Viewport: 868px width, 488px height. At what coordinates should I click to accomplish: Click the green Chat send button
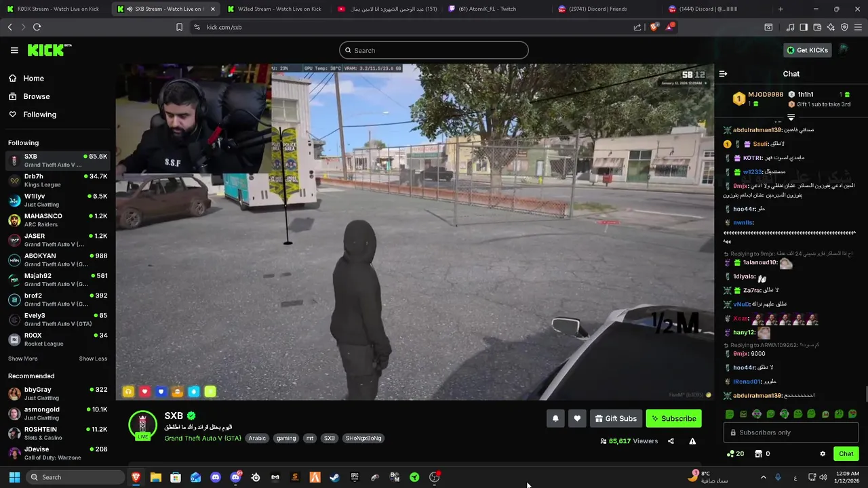pos(846,454)
